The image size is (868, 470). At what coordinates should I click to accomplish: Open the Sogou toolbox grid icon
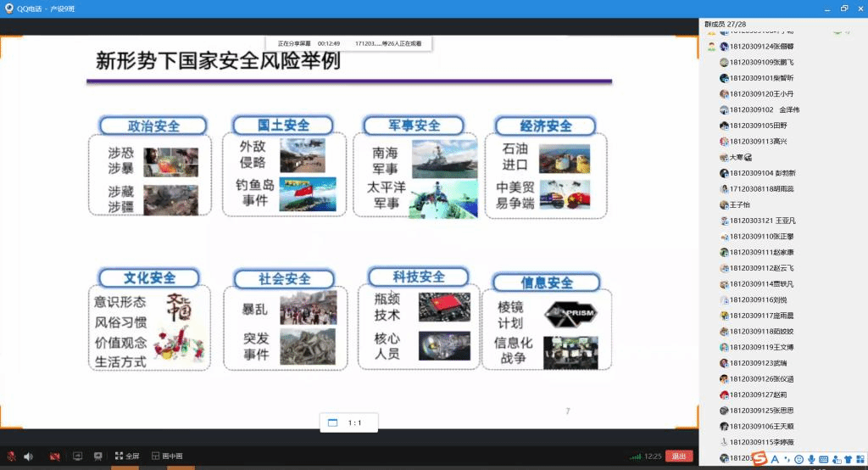[859, 459]
